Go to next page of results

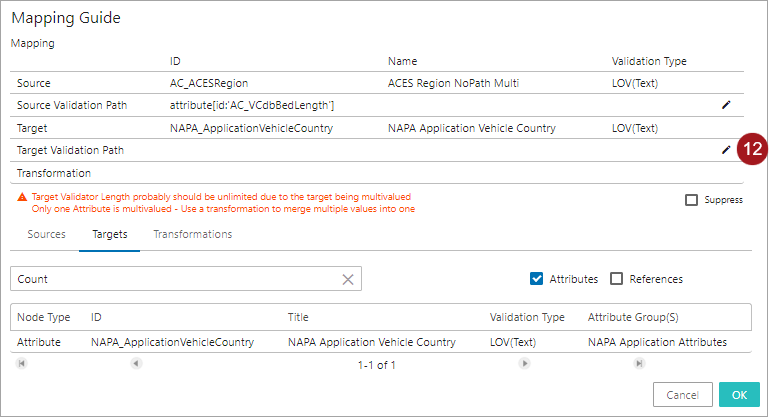click(x=523, y=364)
